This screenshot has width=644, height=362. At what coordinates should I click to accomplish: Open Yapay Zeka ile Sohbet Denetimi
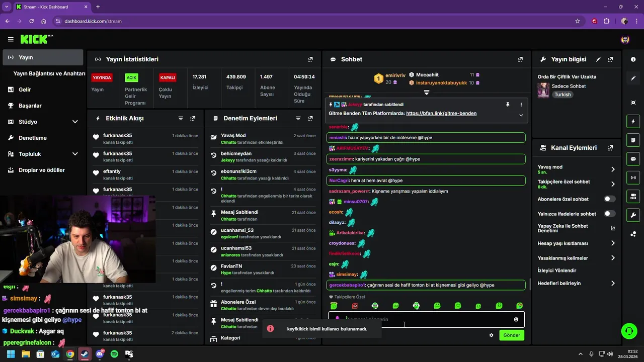point(576,228)
